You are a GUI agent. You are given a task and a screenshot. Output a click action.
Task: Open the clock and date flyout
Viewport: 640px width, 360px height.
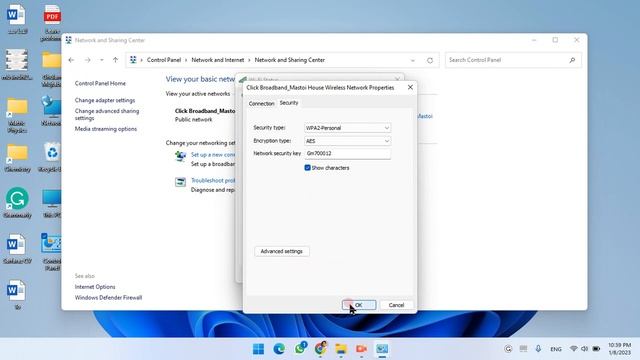click(x=620, y=349)
